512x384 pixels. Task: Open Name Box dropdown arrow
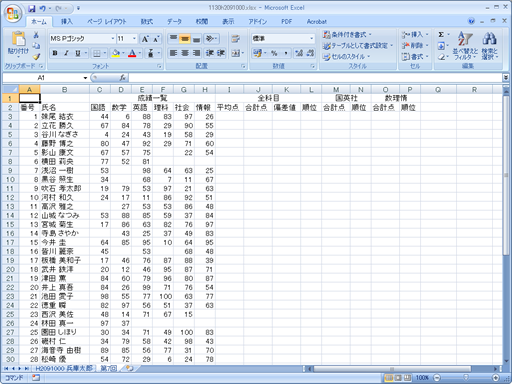(x=85, y=78)
